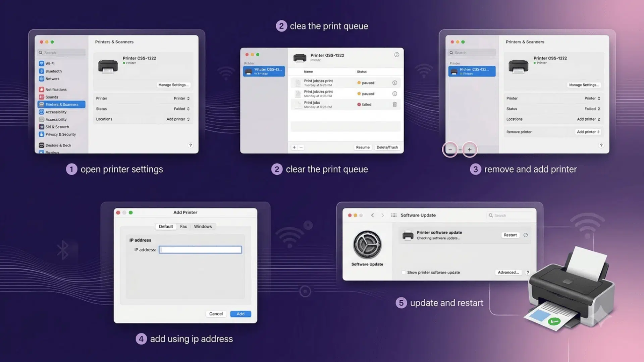Click the Advanced button in Software Update
This screenshot has height=362, width=644.
pyautogui.click(x=508, y=273)
